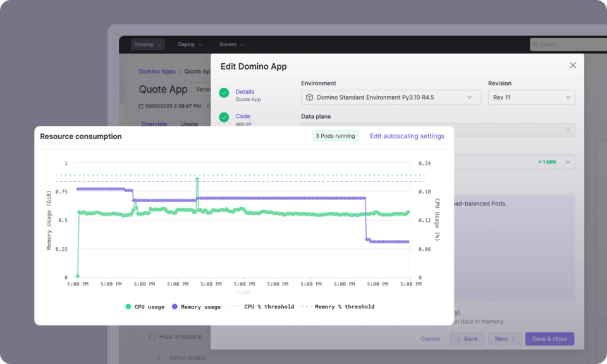Toggle the Hide timestamp checkbox
Viewport: 607px width, 364px height.
tap(151, 336)
